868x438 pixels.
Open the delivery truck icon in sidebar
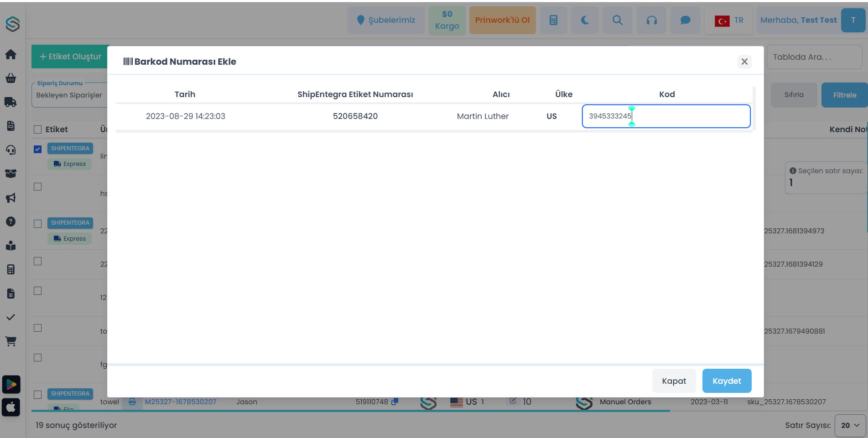click(11, 102)
